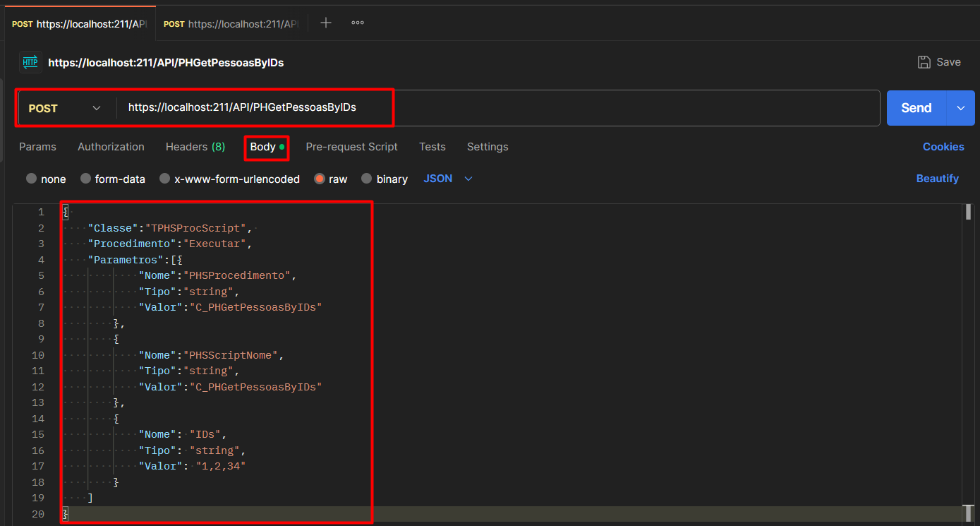Image resolution: width=980 pixels, height=526 pixels.
Task: Click the "TPHSProcScript" value text
Action: 195,228
